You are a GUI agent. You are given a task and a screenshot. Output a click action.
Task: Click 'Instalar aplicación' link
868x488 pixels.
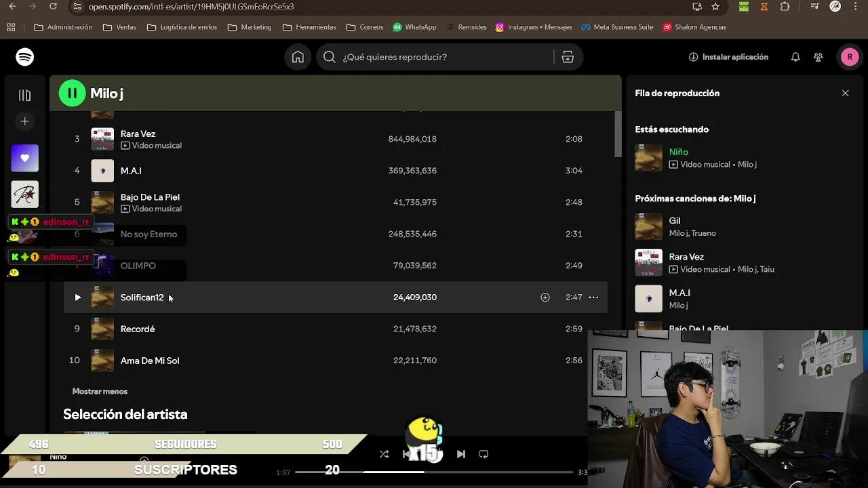[x=728, y=57]
